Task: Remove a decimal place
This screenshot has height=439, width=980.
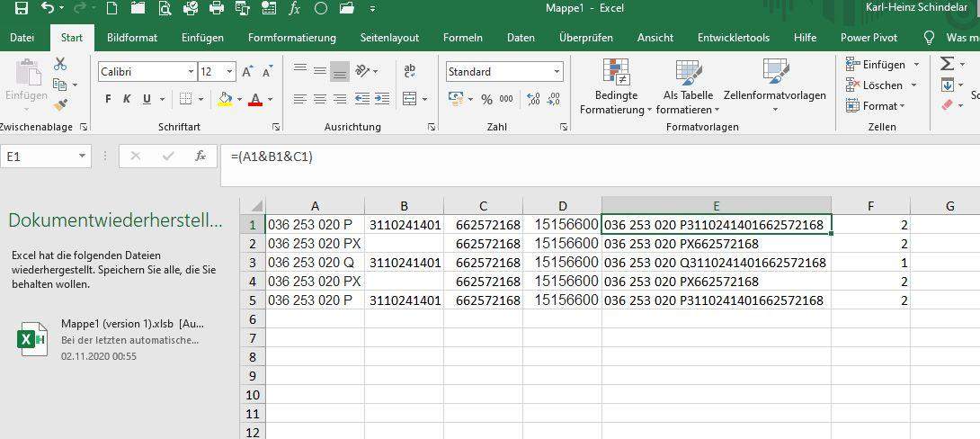Action: coord(553,99)
